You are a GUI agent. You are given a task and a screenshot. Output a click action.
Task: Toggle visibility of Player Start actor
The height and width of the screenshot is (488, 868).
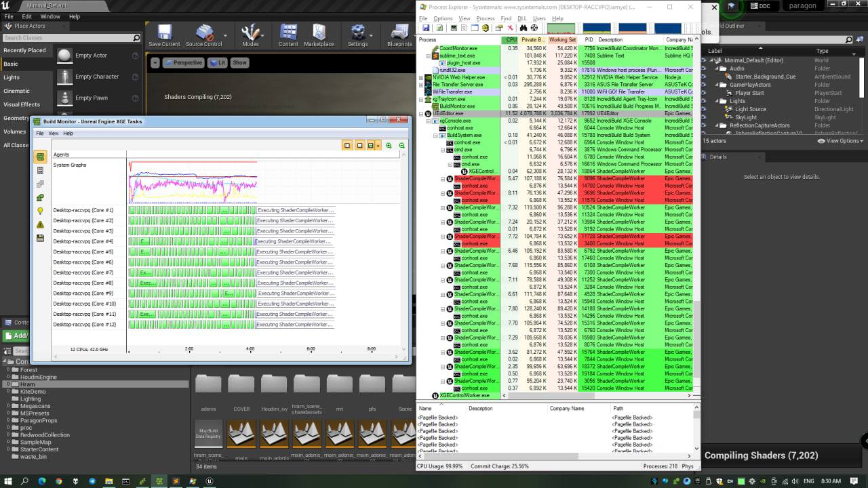pyautogui.click(x=704, y=93)
